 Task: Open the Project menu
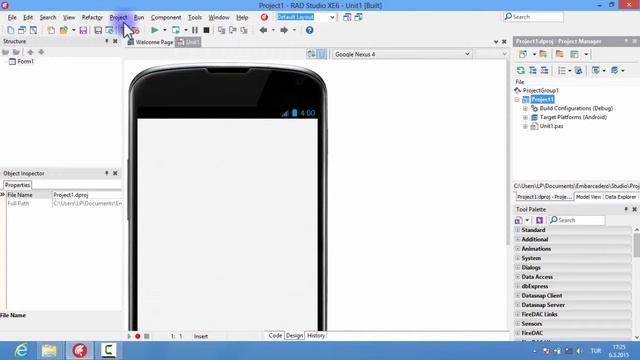(118, 18)
